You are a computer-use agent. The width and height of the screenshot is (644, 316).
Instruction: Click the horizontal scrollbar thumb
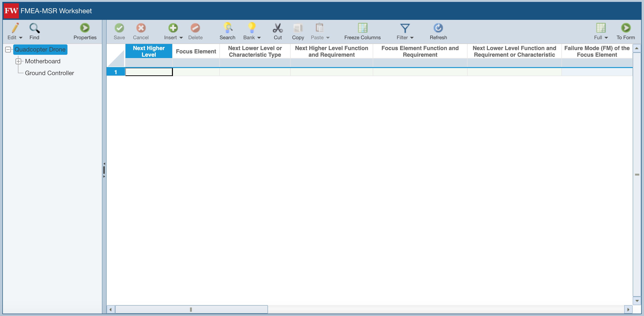pos(191,309)
